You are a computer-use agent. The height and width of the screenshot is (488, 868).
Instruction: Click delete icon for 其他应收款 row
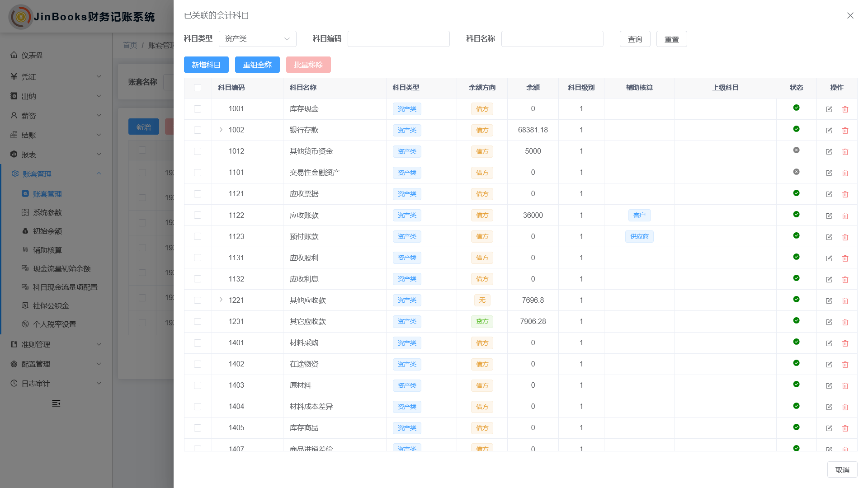845,301
